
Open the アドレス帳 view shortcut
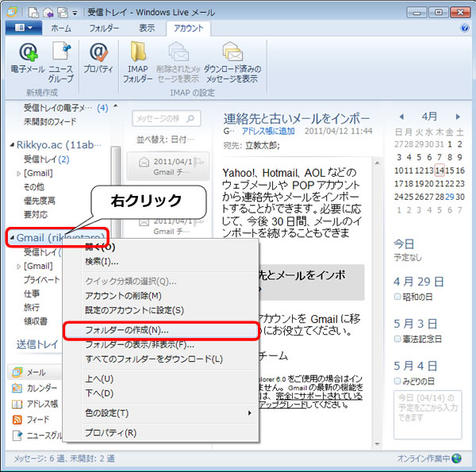pos(34,404)
